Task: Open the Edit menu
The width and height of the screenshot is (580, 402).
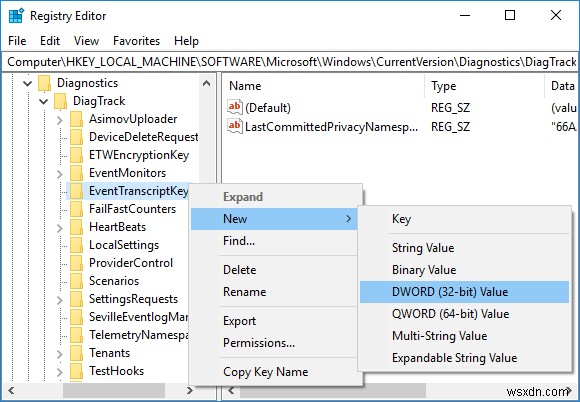Action: pyautogui.click(x=50, y=41)
